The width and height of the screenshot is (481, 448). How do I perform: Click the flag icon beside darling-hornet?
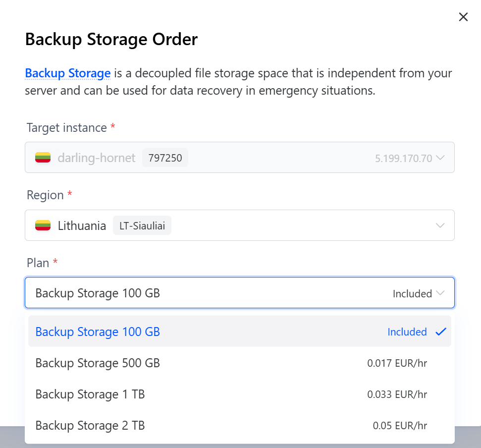[43, 158]
